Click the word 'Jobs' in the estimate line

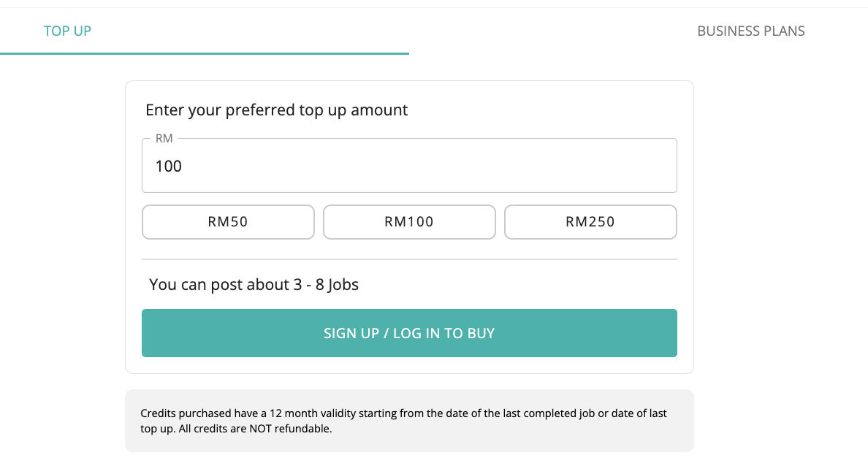click(x=343, y=284)
